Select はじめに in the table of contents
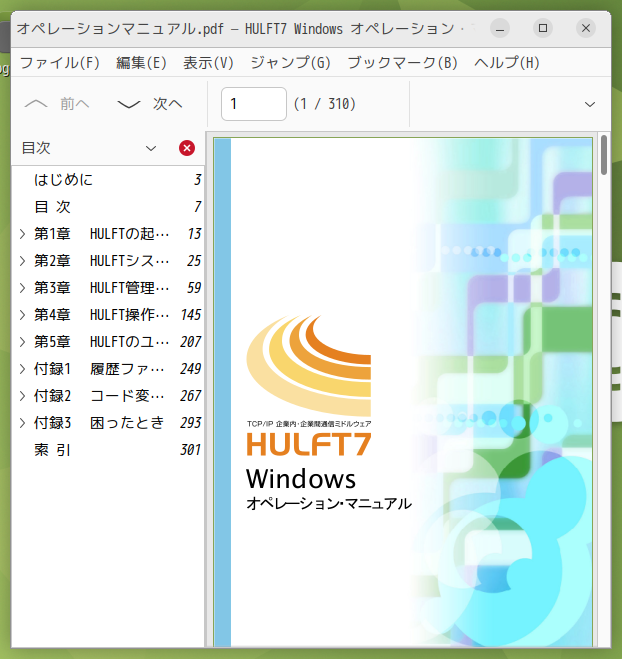Viewport: 622px width, 659px height. pyautogui.click(x=108, y=180)
